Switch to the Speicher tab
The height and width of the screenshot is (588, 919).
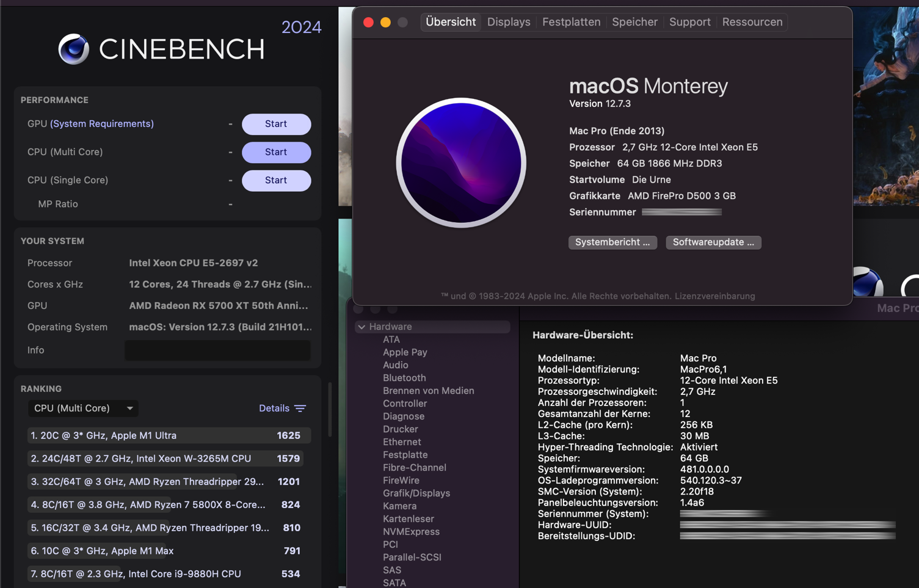click(634, 22)
